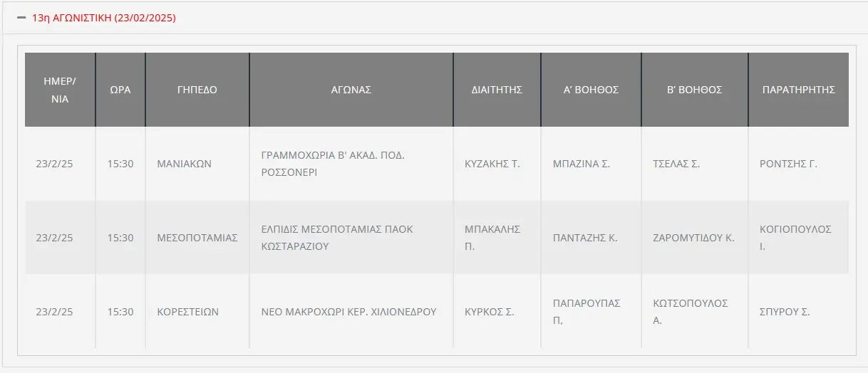Select assistant ΖΑΡΟΜΥΤΙΔΟΥ Κ. cell
Image resolution: width=868 pixels, height=373 pixels.
click(693, 238)
